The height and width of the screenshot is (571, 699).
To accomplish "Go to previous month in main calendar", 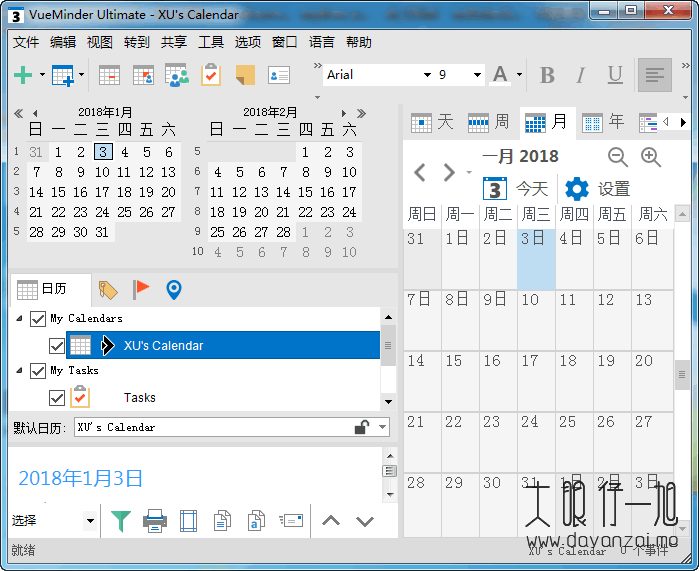I will (420, 173).
